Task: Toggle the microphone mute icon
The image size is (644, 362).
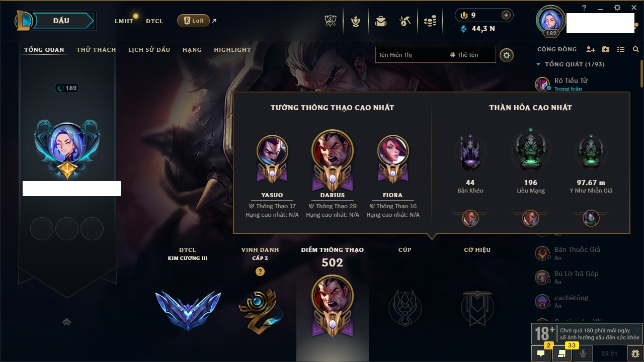Action: click(583, 353)
